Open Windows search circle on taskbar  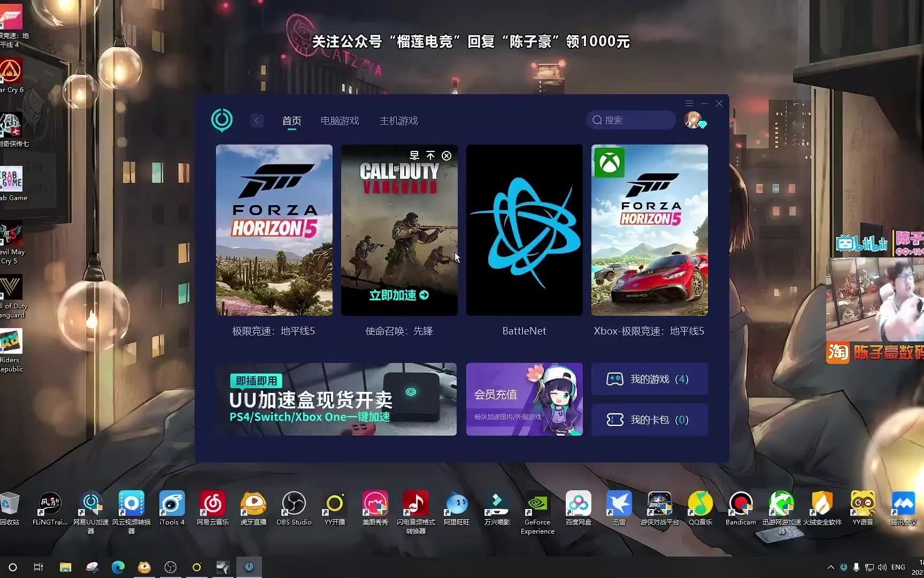pos(13,567)
